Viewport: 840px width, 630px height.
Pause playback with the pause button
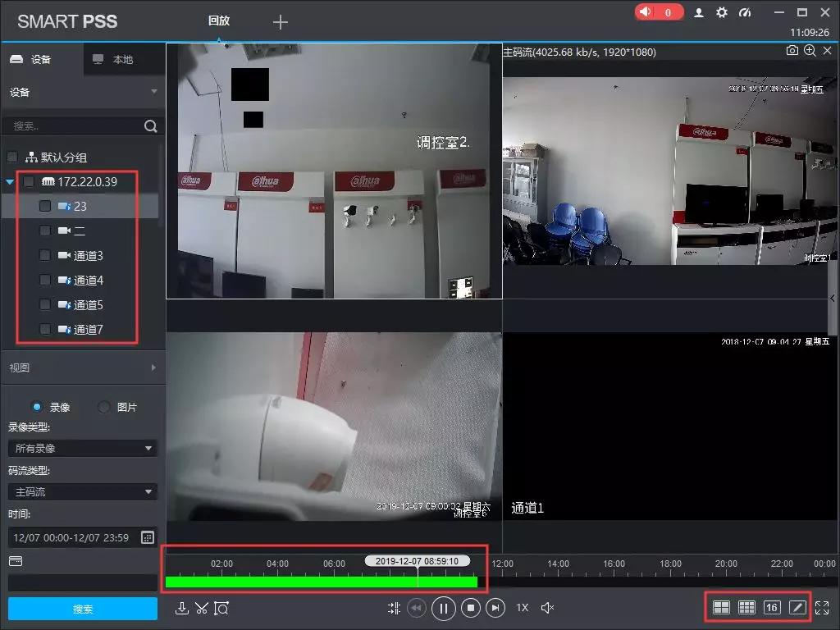[443, 608]
